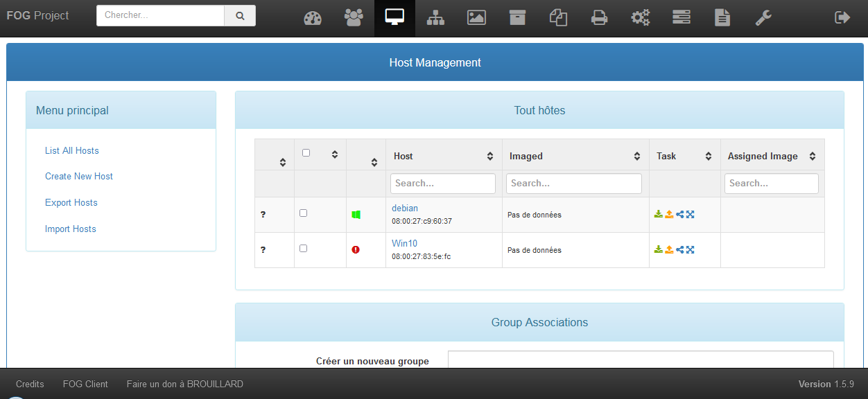Click the Logout icon
Image resolution: width=868 pixels, height=399 pixels.
842,18
